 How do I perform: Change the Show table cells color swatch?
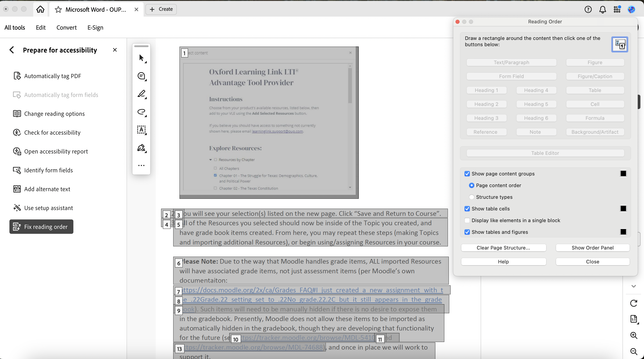point(623,209)
